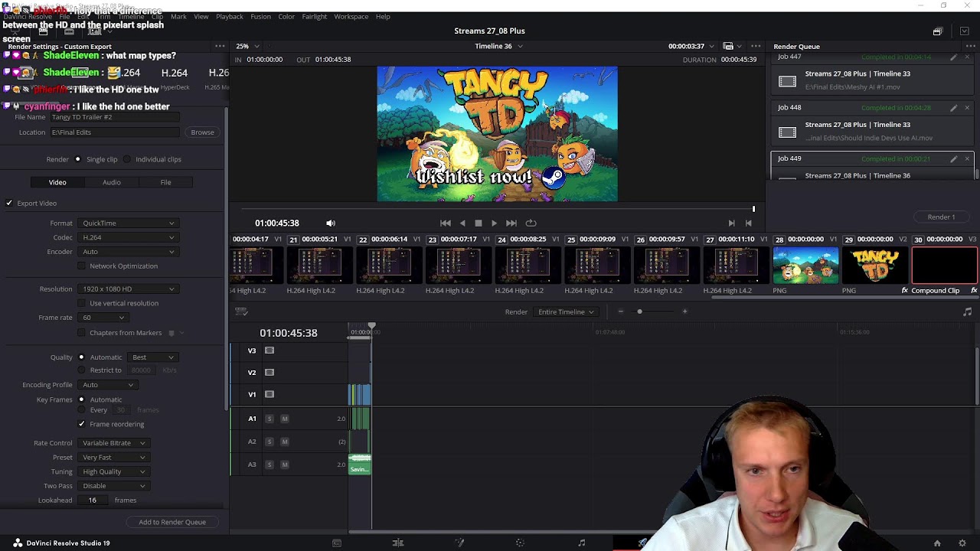980x551 pixels.
Task: Open Render Settings options menu dots
Action: click(x=220, y=47)
